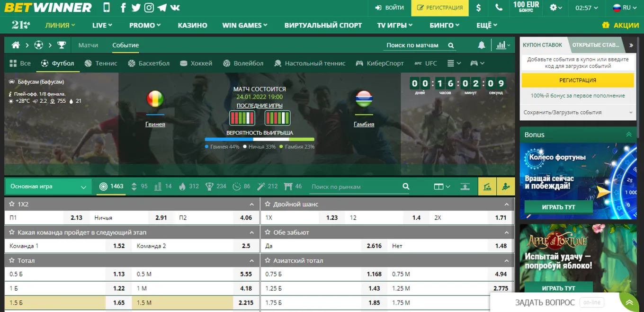Image resolution: width=644 pixels, height=312 pixels.
Task: Click the Поиск по матчам field
Action: pos(413,45)
